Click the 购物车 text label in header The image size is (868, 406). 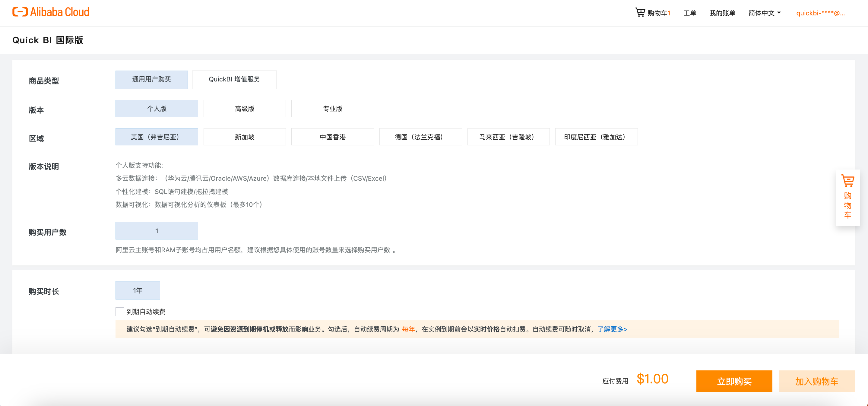click(x=657, y=13)
